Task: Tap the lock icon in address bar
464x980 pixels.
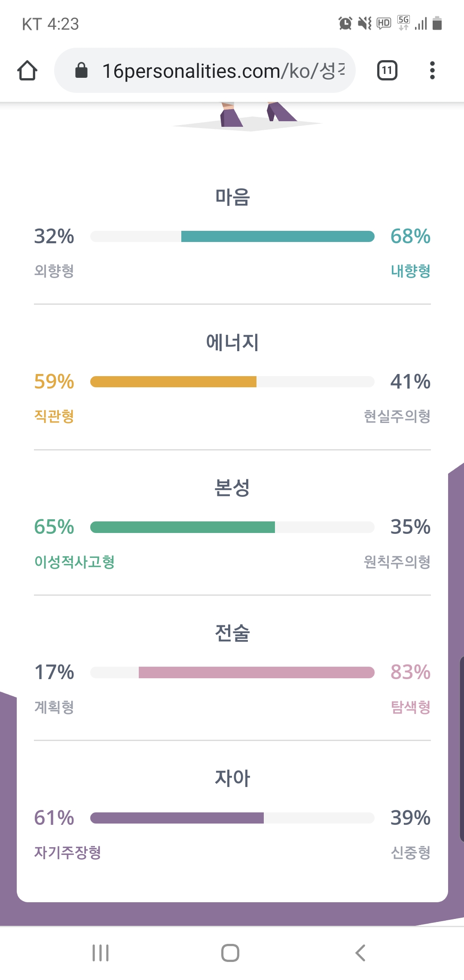Action: [81, 70]
